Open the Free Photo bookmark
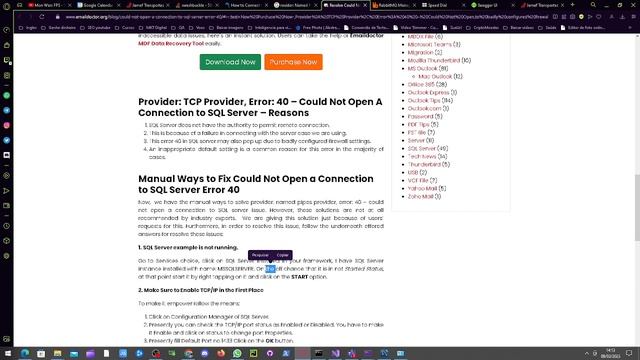This screenshot has height=360, width=640. click(x=317, y=28)
